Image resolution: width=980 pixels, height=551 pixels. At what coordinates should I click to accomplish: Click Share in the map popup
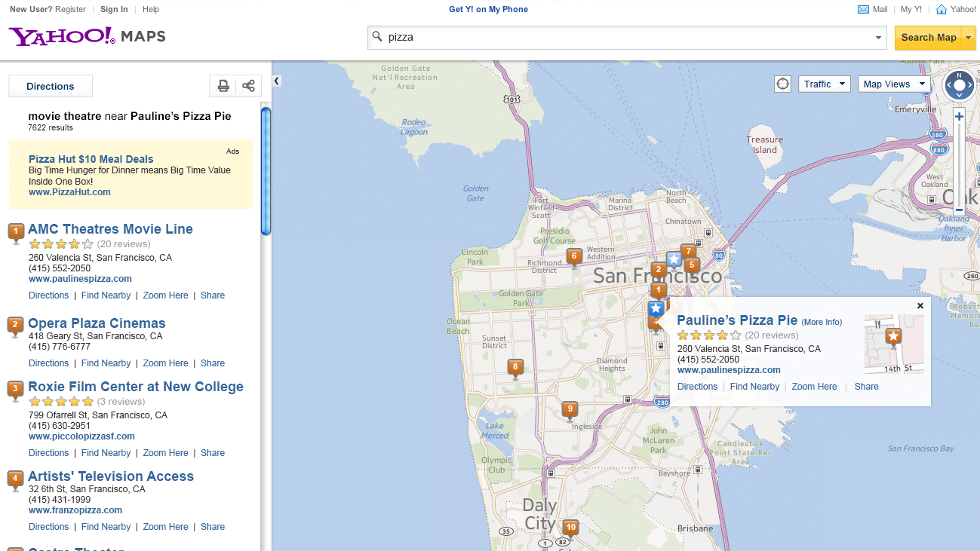[x=866, y=387]
